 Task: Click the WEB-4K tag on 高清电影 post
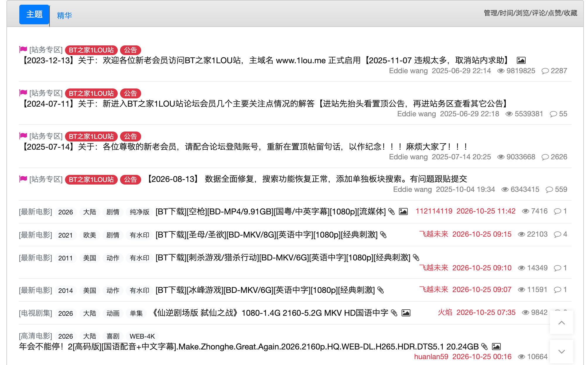(x=142, y=336)
